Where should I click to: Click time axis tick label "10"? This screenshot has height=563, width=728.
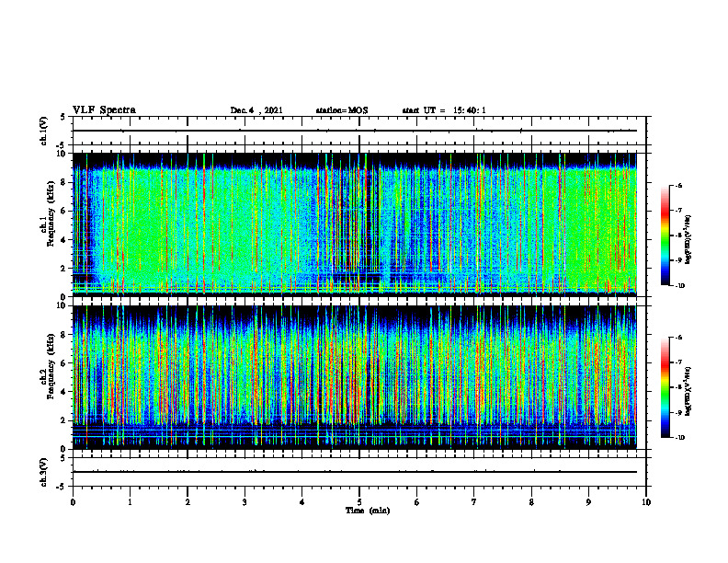[x=646, y=502]
